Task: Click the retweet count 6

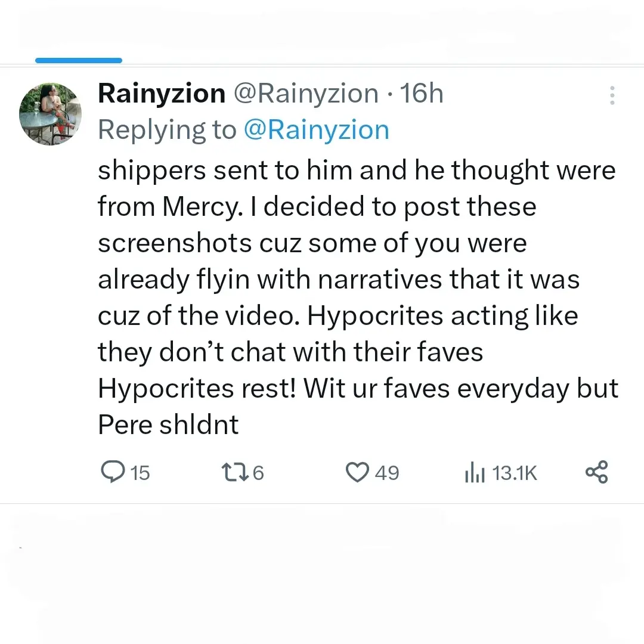Action: [x=258, y=473]
